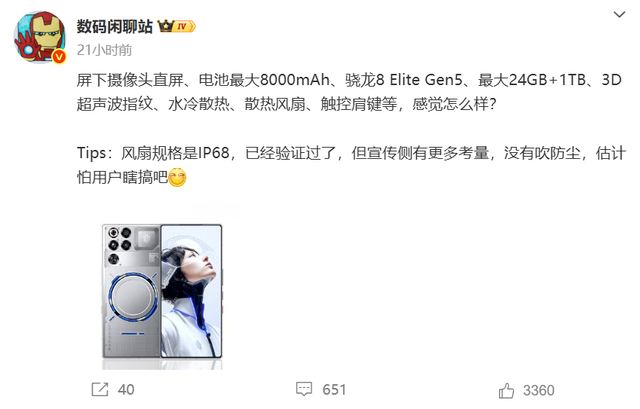Open the 数码闲聊站 username link
Viewport: 640px width, 409px height.
114,27
